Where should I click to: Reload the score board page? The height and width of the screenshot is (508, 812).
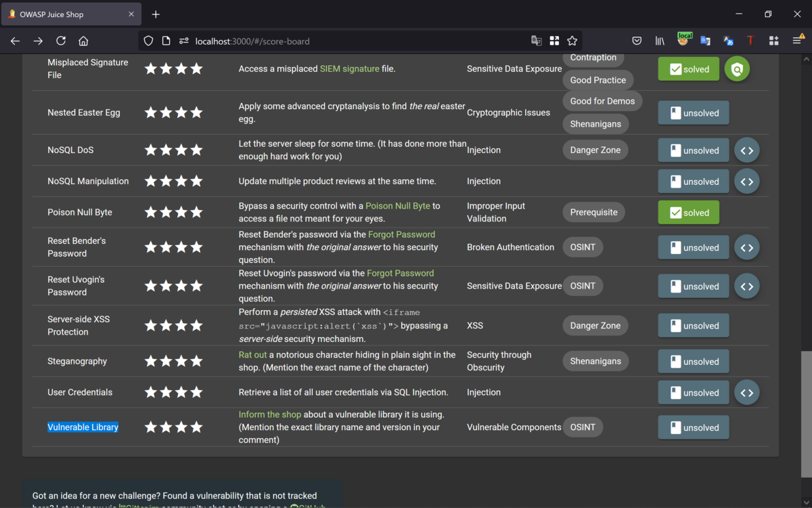point(61,41)
